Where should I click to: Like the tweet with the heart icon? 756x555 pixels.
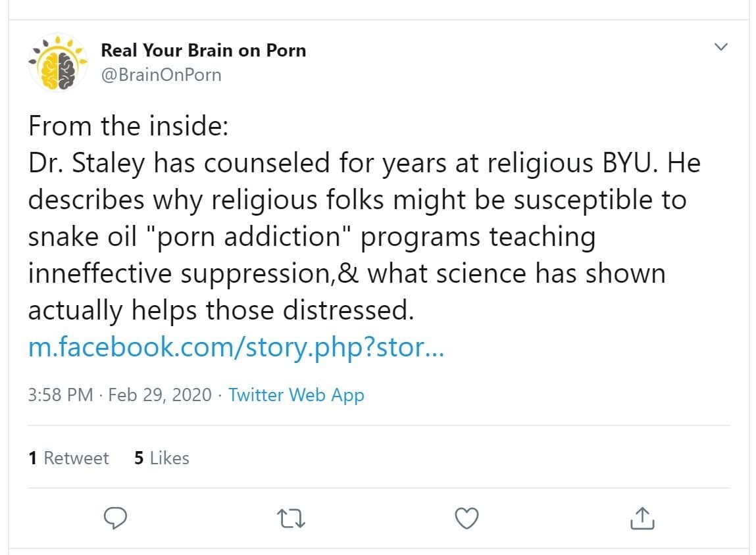(x=467, y=519)
